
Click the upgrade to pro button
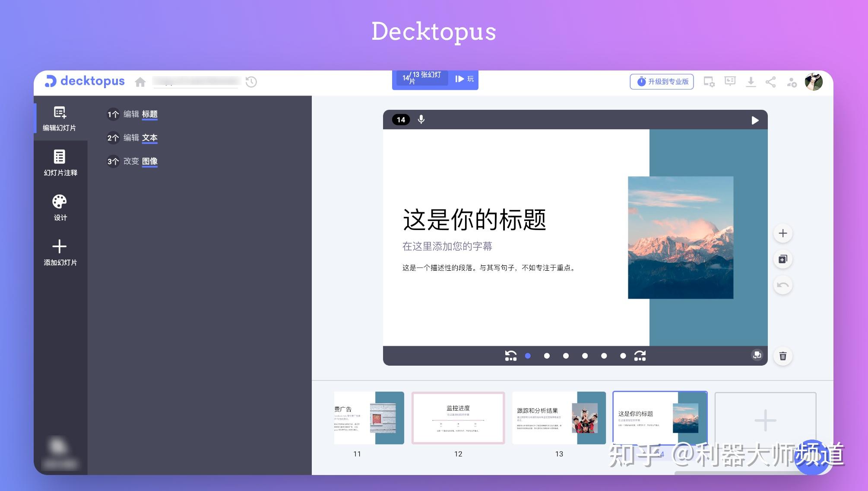click(x=662, y=81)
